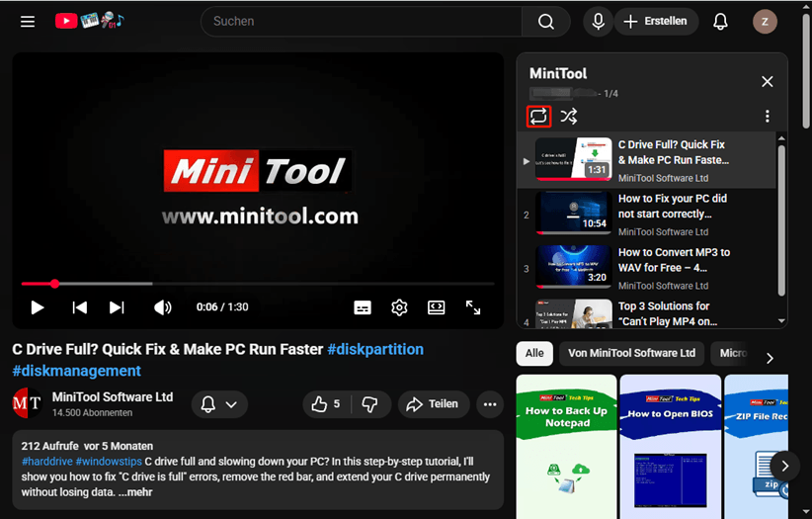Play How to Fix your PC did not start

click(647, 214)
